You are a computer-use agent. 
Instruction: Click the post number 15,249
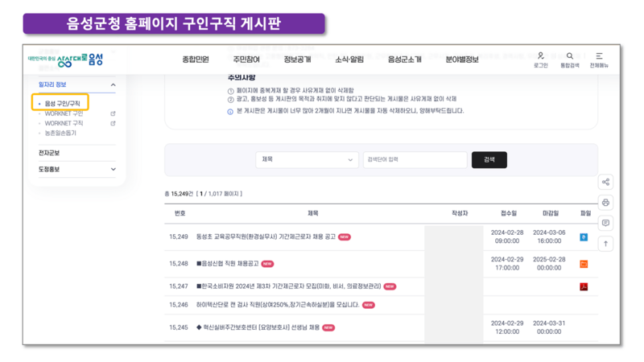pos(178,237)
